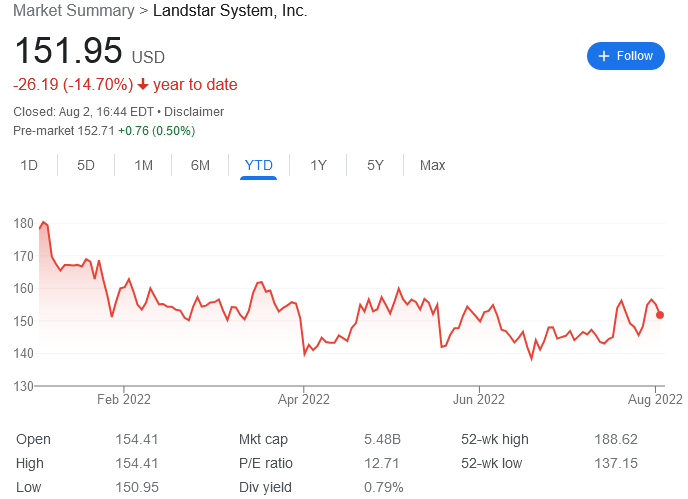Click the Aug 2022 axis label
Image resolution: width=688 pixels, height=499 pixels.
[x=655, y=399]
